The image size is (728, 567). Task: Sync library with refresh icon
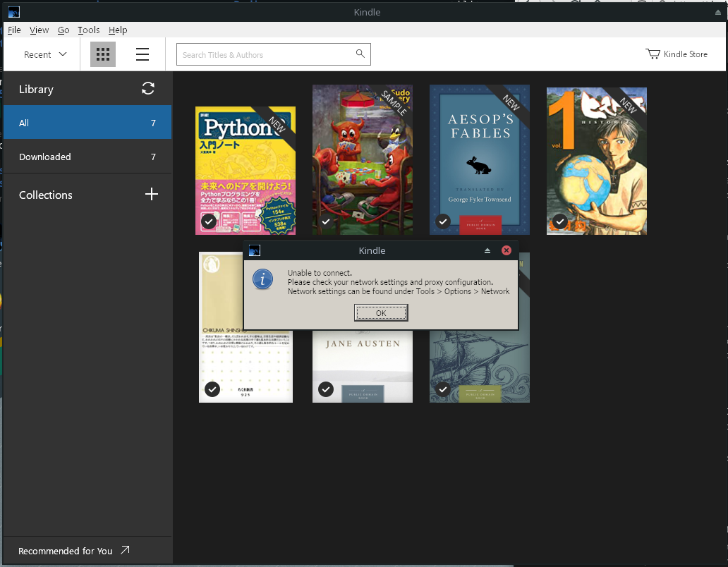click(x=148, y=89)
